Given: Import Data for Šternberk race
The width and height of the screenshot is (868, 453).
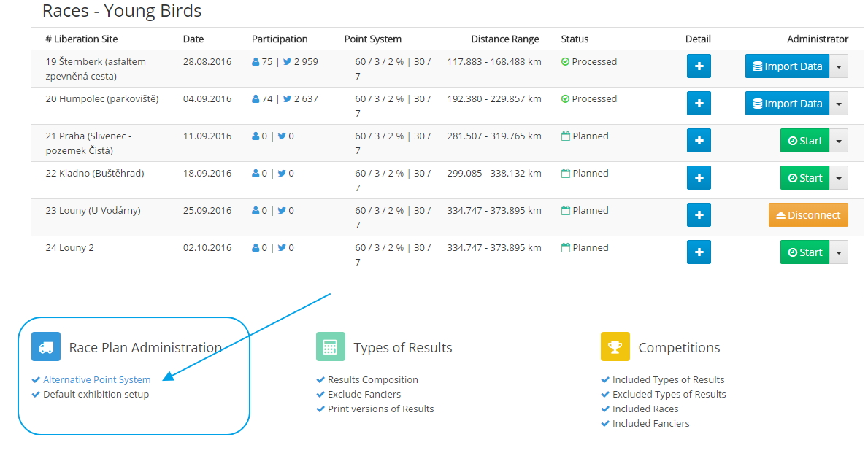Looking at the screenshot, I should click(787, 66).
